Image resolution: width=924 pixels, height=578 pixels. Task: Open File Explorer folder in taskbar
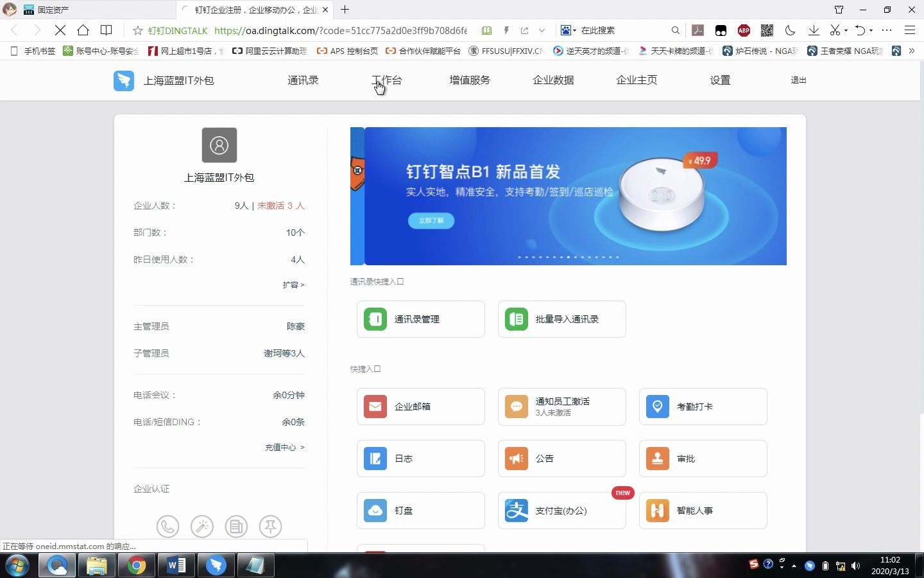tap(96, 566)
